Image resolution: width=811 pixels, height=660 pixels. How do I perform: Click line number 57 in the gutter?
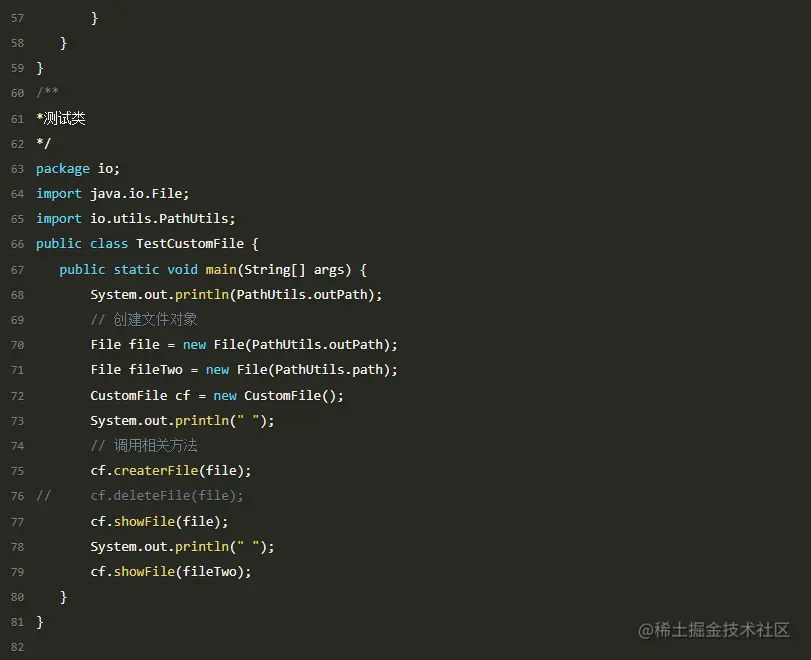click(18, 19)
